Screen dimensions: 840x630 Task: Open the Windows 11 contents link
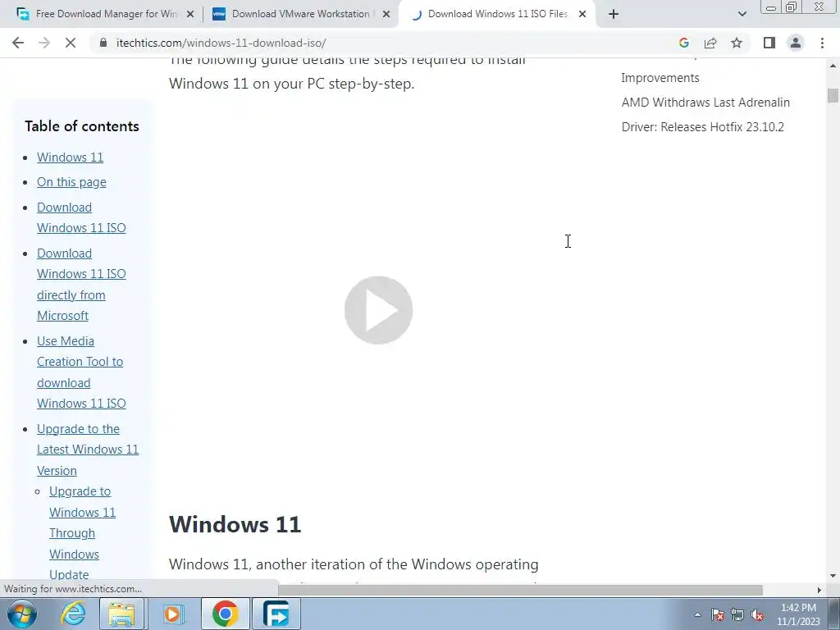point(71,157)
